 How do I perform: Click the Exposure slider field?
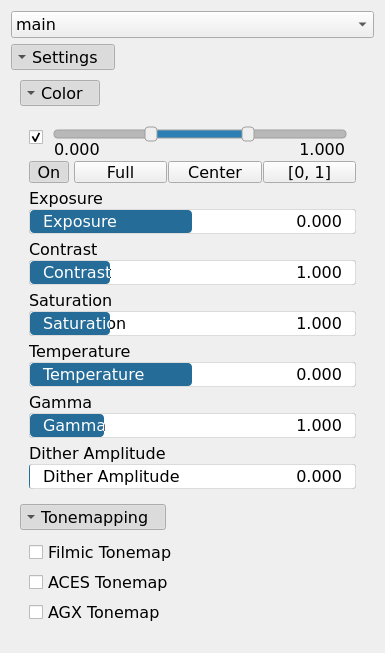(x=192, y=222)
